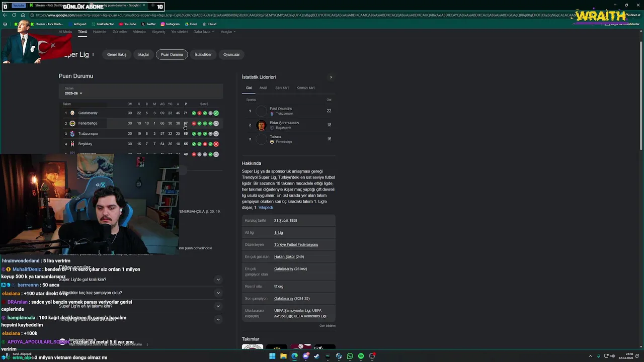Open the Trabzonspor club logo in standings
Viewport: 644px width, 362px height.
(72, 134)
